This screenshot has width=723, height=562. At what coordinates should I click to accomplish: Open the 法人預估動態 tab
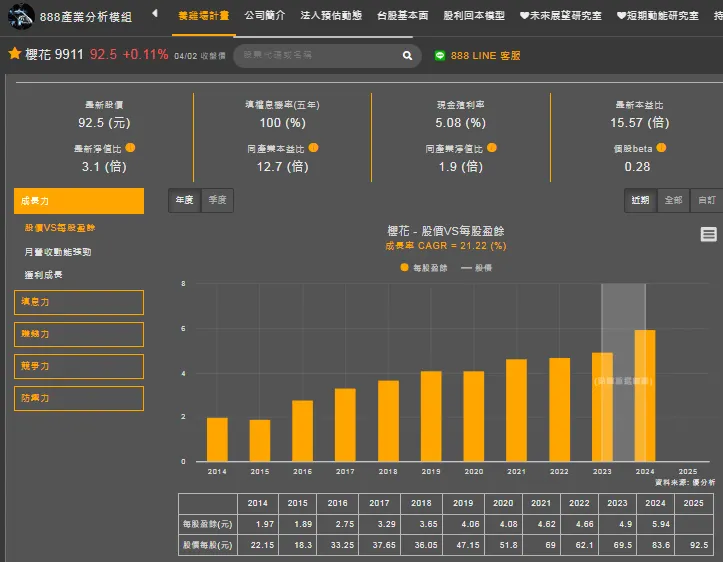click(x=331, y=16)
